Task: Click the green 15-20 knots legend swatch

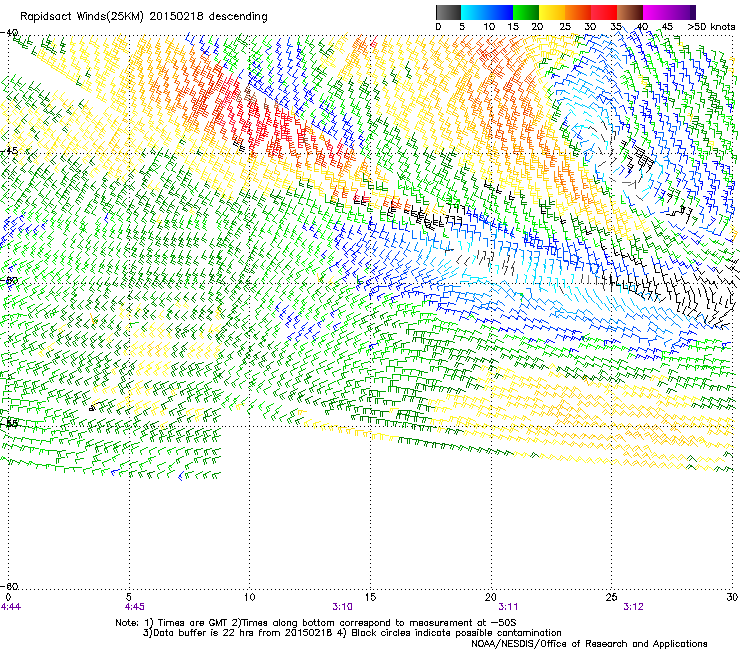Action: click(526, 12)
